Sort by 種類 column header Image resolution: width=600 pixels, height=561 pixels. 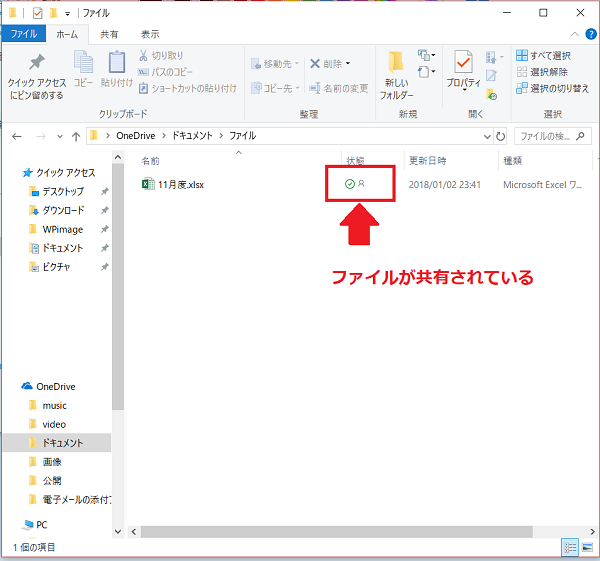pyautogui.click(x=512, y=161)
